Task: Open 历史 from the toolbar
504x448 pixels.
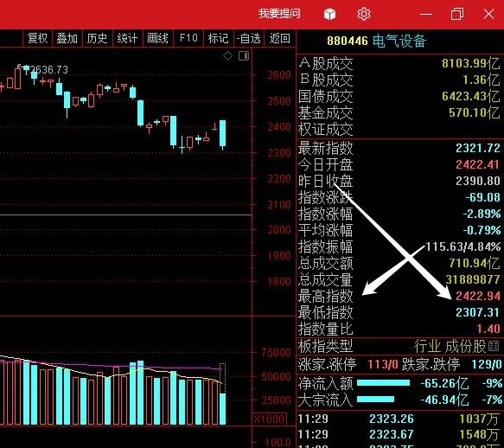Action: pyautogui.click(x=97, y=38)
